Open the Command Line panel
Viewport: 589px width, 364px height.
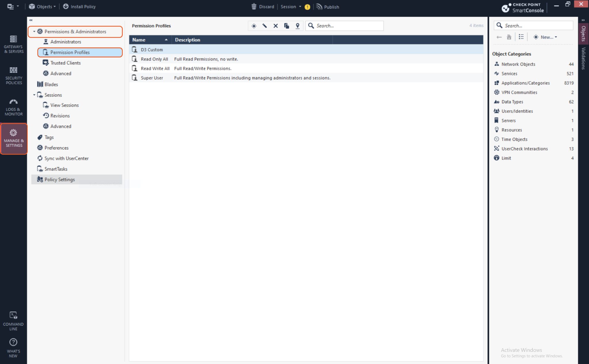(14, 321)
